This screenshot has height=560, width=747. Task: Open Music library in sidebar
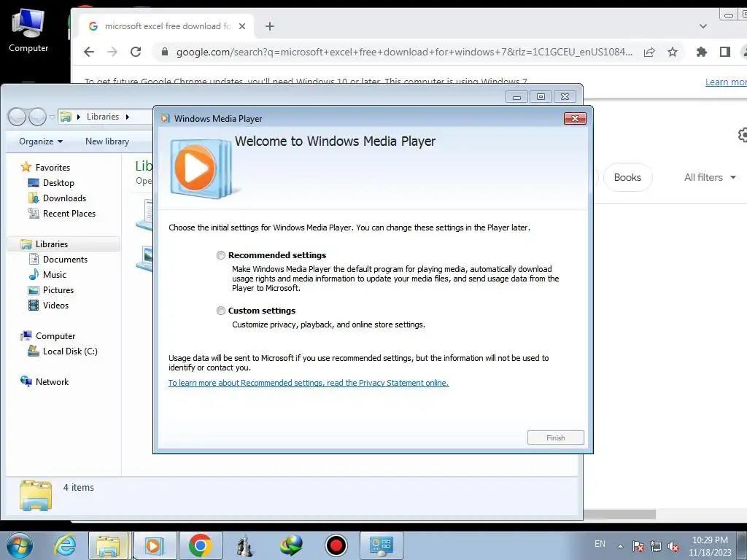(x=54, y=275)
